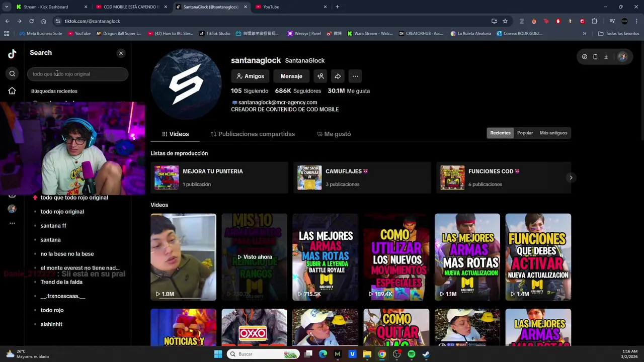Select the Más antiguos sort option

coord(553,133)
